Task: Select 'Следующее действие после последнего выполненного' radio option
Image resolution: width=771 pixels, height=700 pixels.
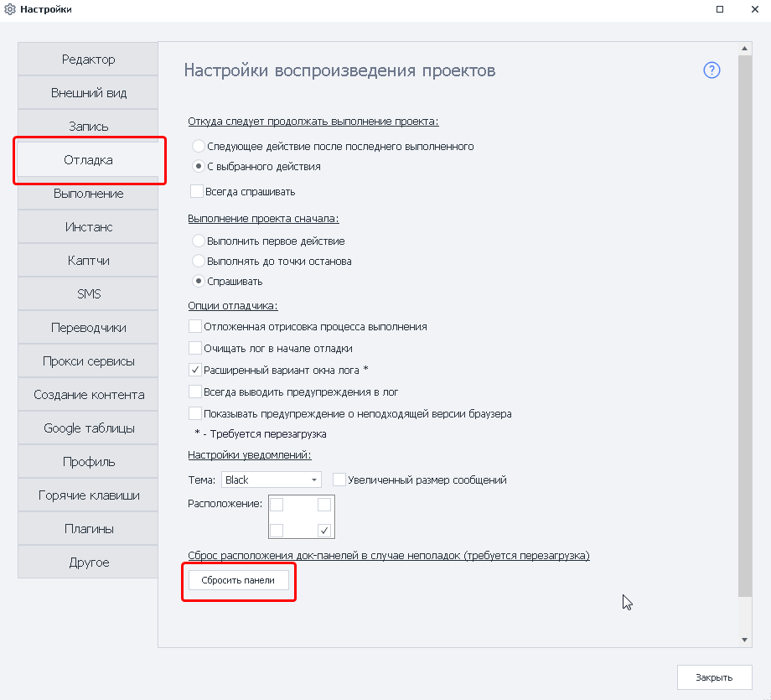Action: coord(199,146)
